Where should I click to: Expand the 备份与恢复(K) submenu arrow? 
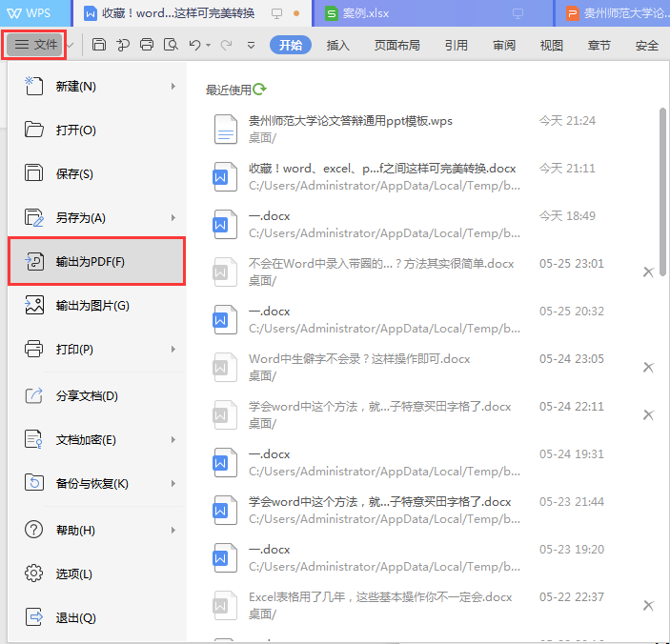(173, 483)
